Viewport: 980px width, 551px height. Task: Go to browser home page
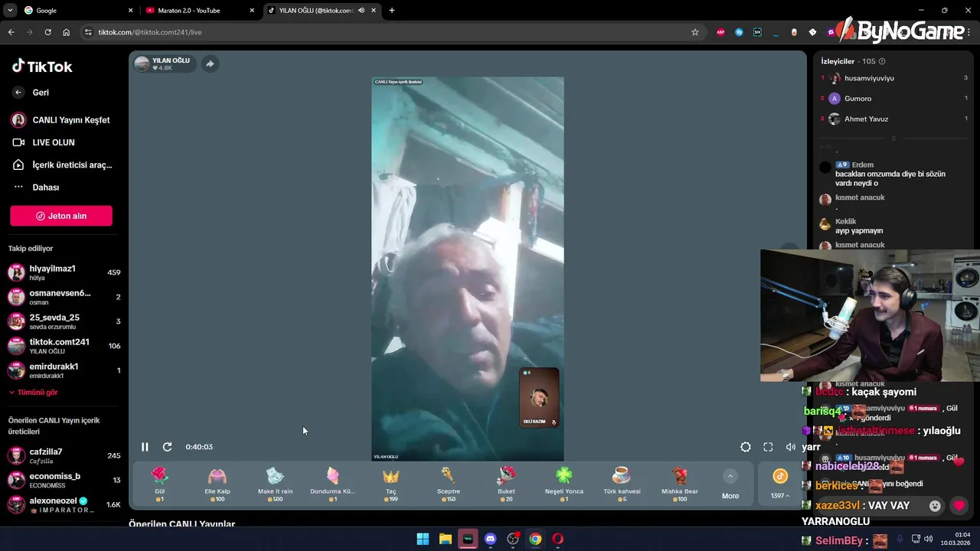tap(66, 32)
